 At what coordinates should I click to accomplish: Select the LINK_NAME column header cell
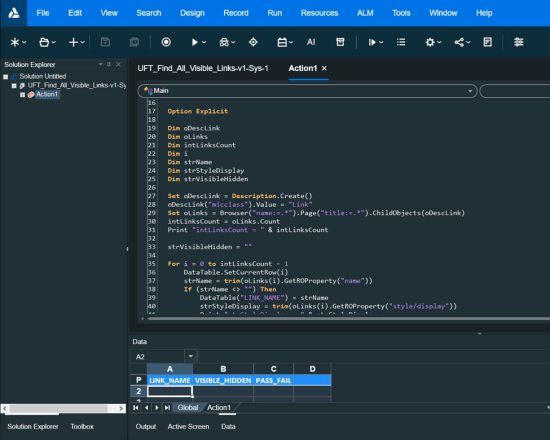tap(170, 380)
